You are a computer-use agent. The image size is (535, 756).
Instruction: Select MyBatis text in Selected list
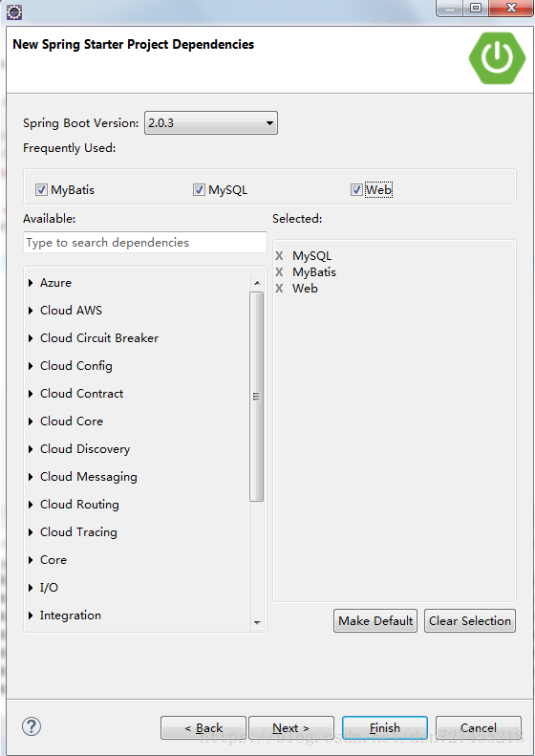pyautogui.click(x=313, y=272)
